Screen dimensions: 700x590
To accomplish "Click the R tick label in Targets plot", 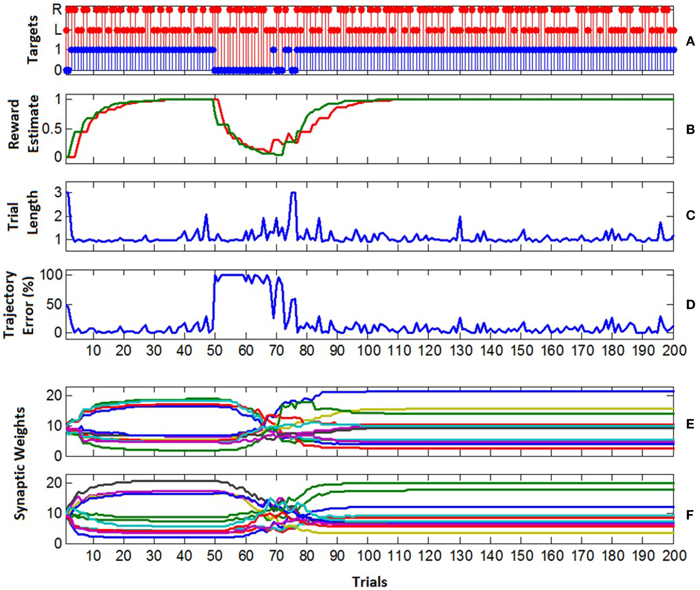I will tap(57, 9).
